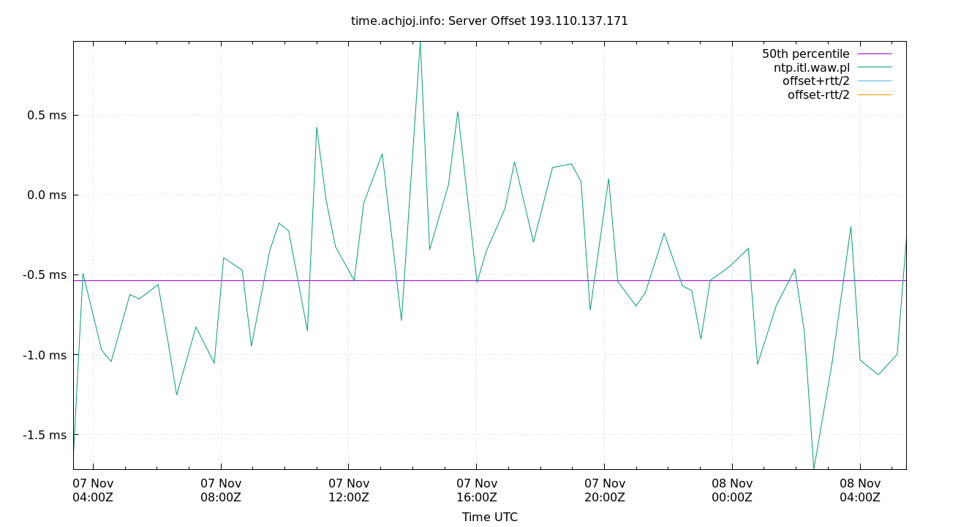Select the '50th percentile' legend entry
The image size is (980, 527).
(806, 53)
